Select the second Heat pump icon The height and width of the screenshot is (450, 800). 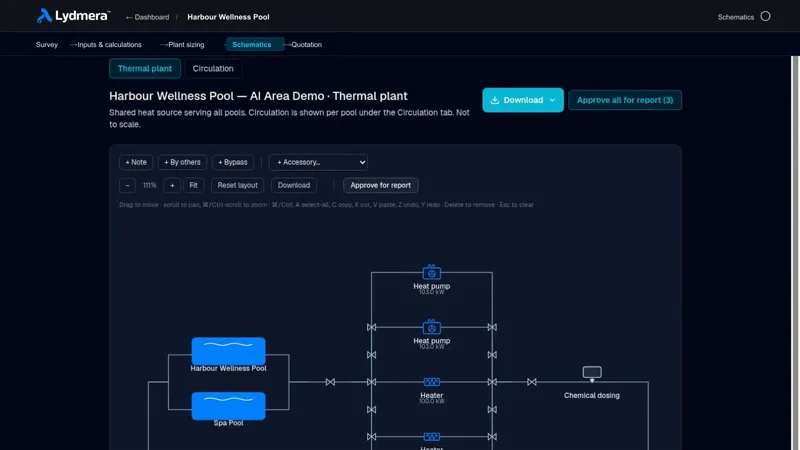pos(432,327)
